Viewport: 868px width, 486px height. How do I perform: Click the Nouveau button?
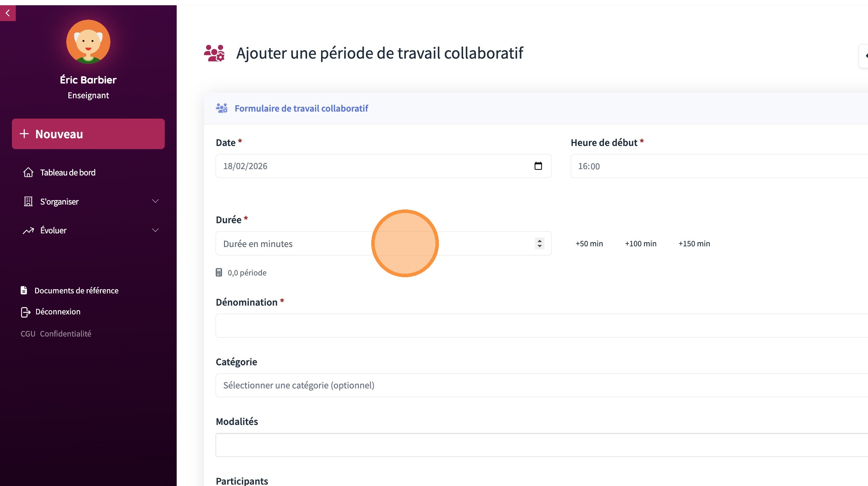tap(88, 134)
